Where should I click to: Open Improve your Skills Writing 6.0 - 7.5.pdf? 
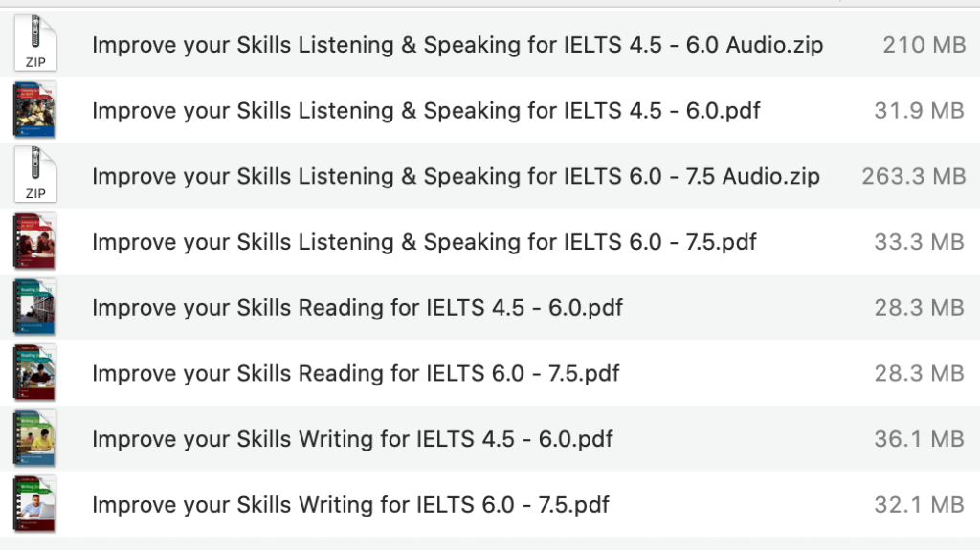[x=350, y=504]
